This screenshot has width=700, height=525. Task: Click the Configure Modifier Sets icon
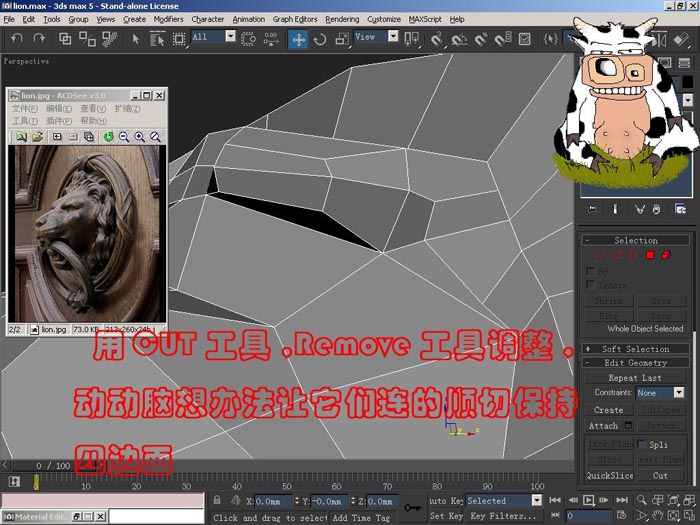pyautogui.click(x=680, y=209)
